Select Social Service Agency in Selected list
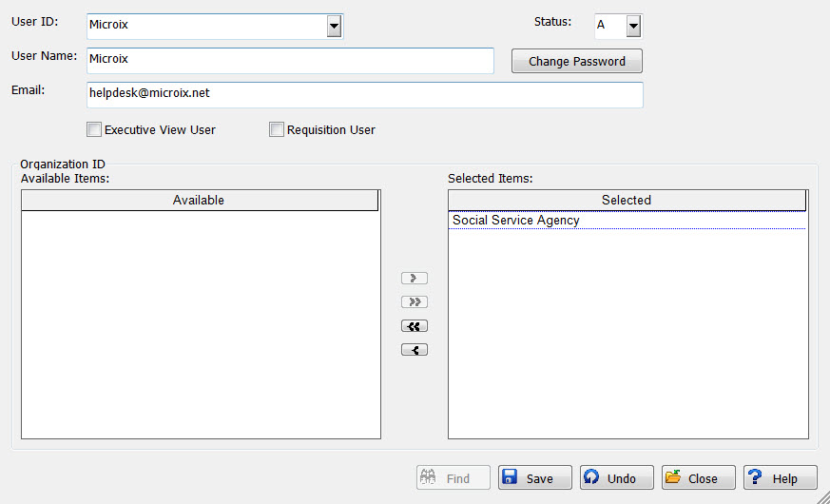The image size is (830, 504). point(516,221)
